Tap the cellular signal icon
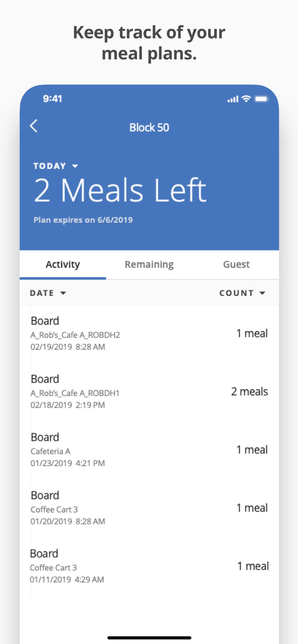The height and width of the screenshot is (644, 298). (x=233, y=99)
